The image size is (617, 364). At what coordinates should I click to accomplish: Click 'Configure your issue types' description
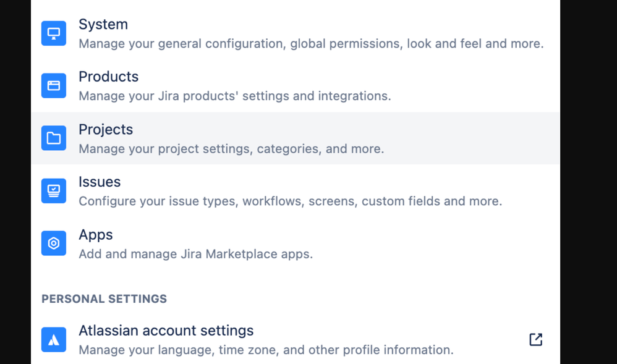coord(290,201)
